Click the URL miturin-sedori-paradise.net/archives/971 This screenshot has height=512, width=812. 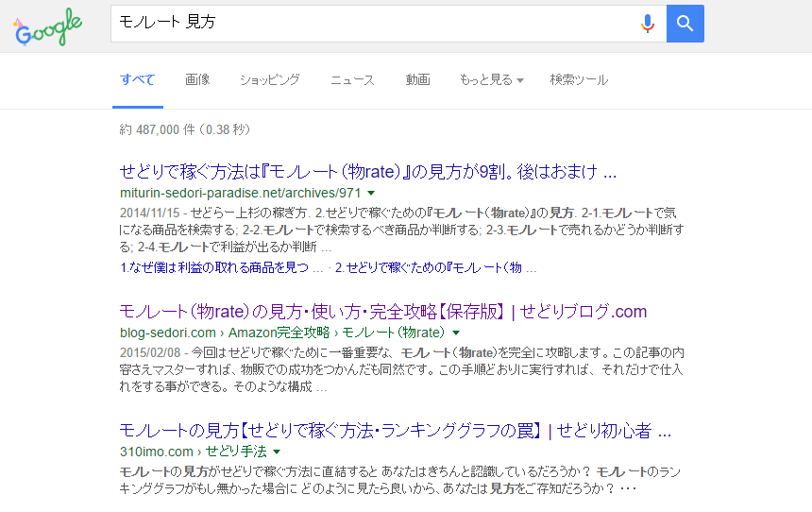[240, 193]
